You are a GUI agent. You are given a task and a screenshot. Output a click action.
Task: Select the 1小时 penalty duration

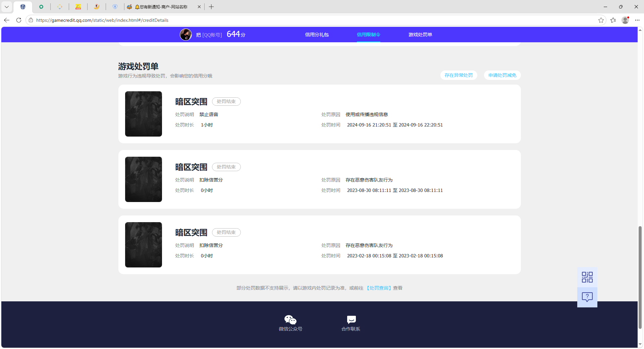[207, 125]
